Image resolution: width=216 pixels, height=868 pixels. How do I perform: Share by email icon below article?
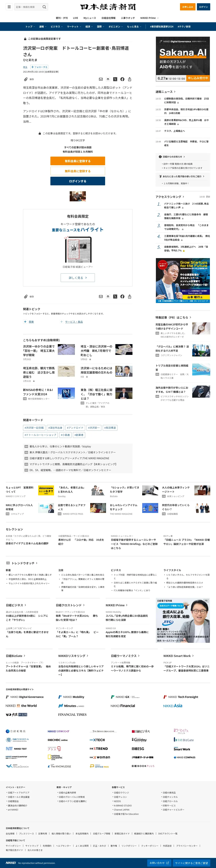pyautogui.click(x=101, y=297)
